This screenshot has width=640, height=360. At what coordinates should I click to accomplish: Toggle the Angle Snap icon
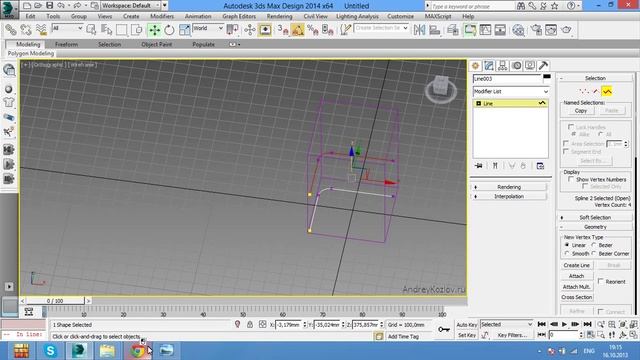click(298, 30)
